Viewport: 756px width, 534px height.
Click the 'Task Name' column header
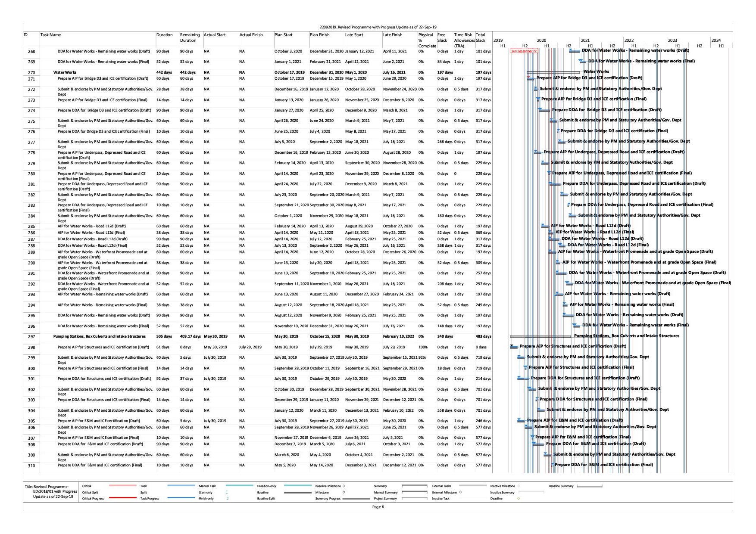[50, 35]
